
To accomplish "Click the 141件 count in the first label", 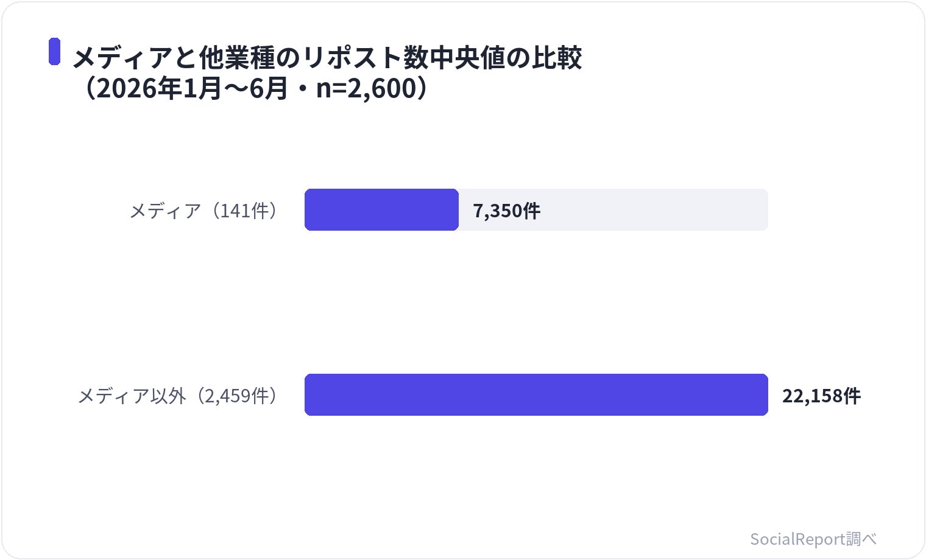I will pyautogui.click(x=244, y=211).
